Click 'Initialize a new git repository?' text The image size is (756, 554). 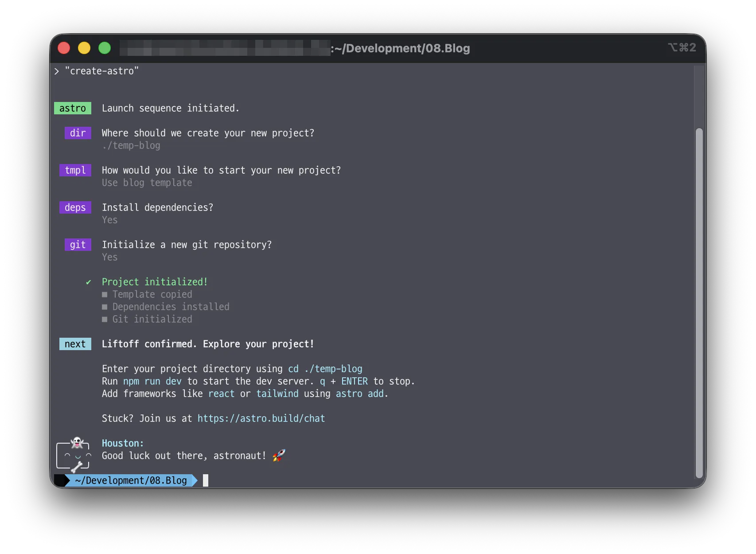187,245
